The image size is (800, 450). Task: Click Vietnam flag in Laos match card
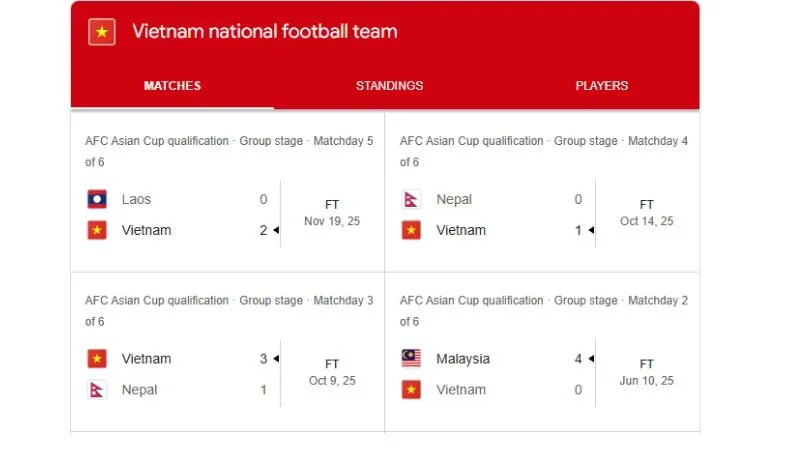tap(97, 230)
